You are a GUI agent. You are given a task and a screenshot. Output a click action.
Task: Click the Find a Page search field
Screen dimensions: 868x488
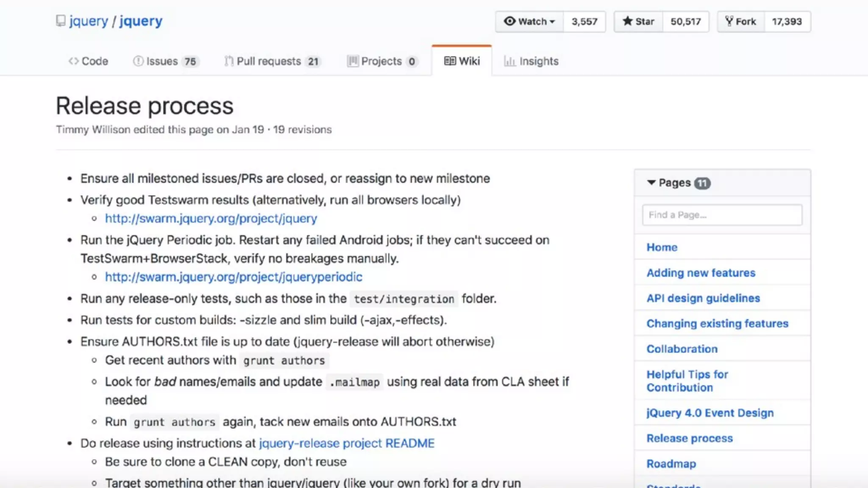coord(722,215)
